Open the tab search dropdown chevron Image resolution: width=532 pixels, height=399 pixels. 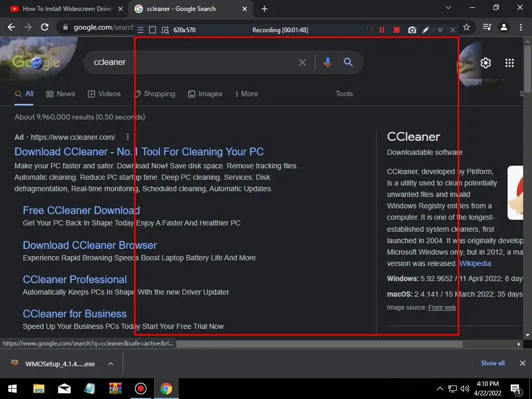click(448, 7)
